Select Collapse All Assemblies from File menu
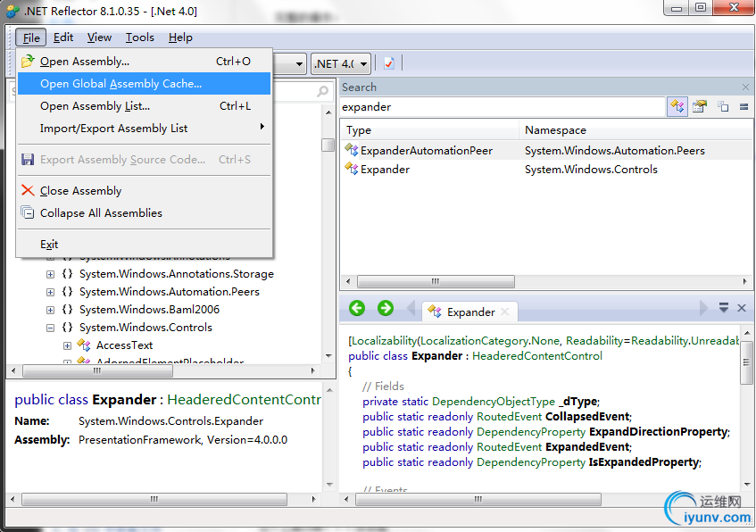 point(101,213)
